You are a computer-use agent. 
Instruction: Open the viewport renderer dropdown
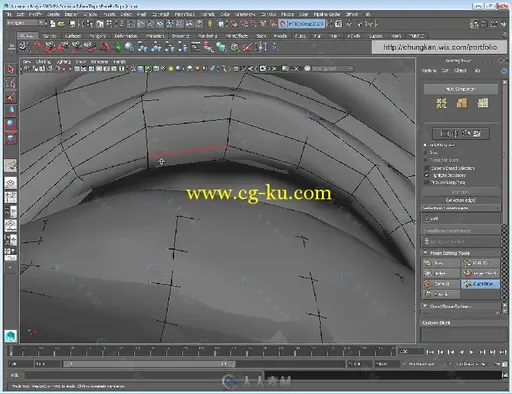tap(332, 69)
